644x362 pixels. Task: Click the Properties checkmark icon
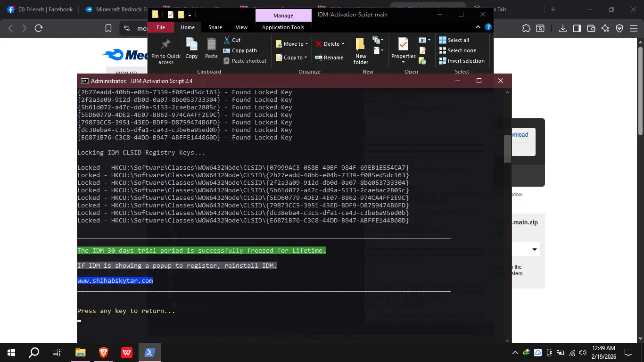[x=403, y=44]
